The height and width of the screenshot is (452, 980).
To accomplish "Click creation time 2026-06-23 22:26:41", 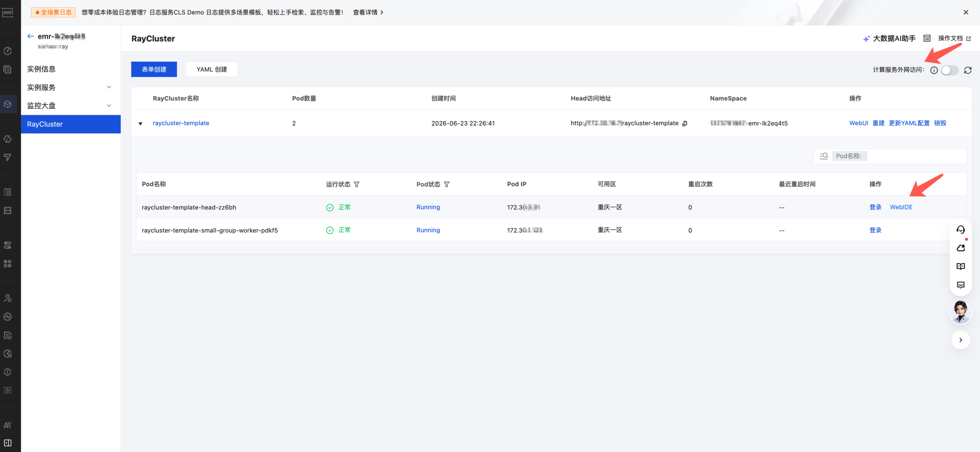I will pyautogui.click(x=463, y=123).
